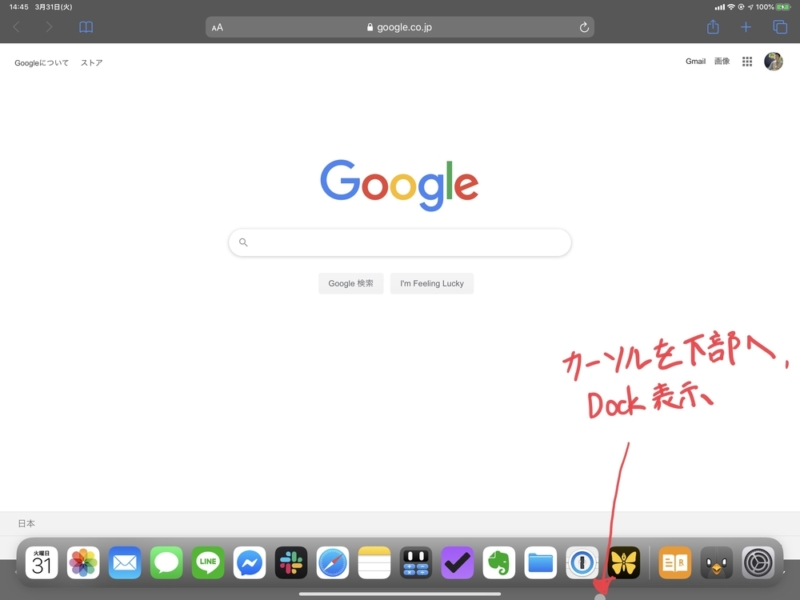Open the Google account profile picture

[x=773, y=61]
